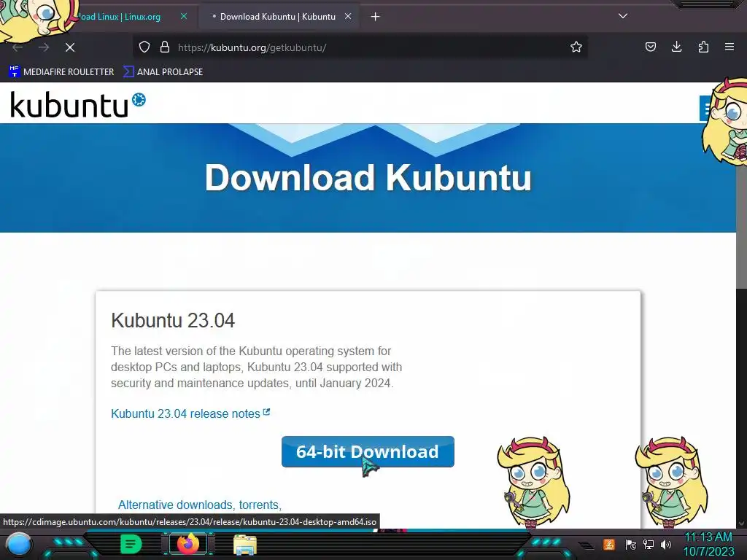Click the Firefox back arrow button
Image resolution: width=747 pixels, height=560 pixels.
(18, 47)
